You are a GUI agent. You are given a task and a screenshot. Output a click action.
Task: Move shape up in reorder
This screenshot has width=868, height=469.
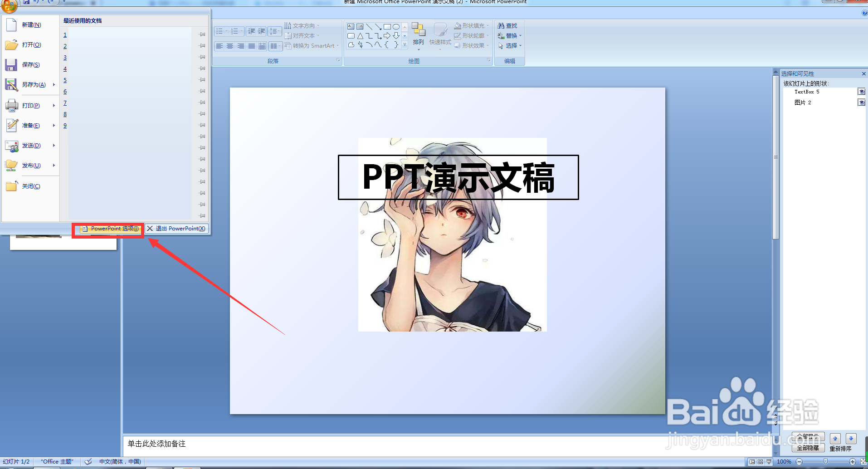tap(835, 439)
